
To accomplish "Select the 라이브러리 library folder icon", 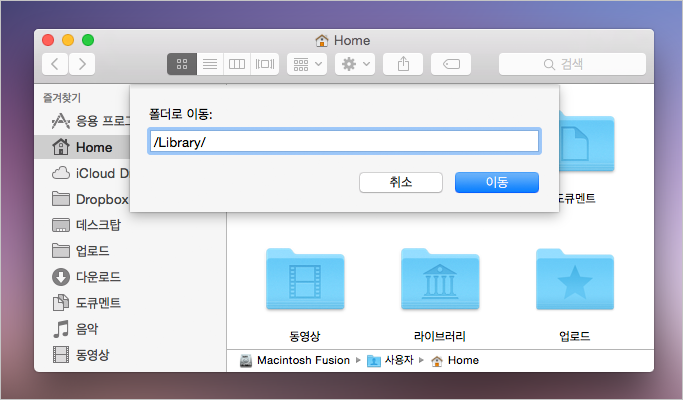I will tap(440, 279).
